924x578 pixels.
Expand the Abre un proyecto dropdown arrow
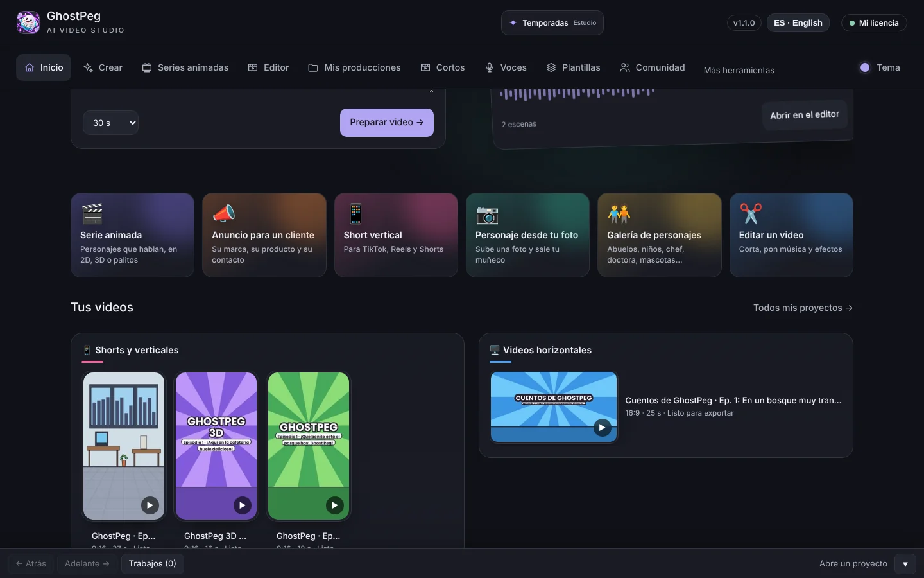click(x=905, y=564)
